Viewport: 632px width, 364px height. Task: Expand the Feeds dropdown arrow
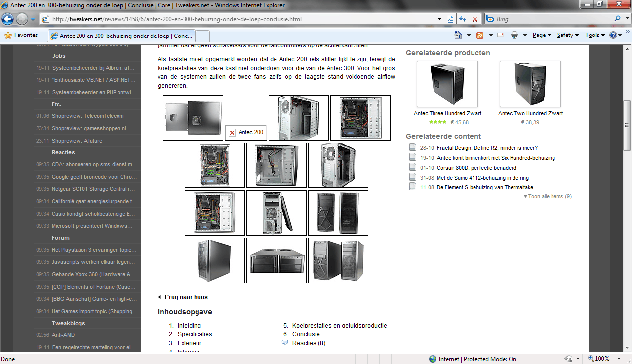tap(490, 35)
